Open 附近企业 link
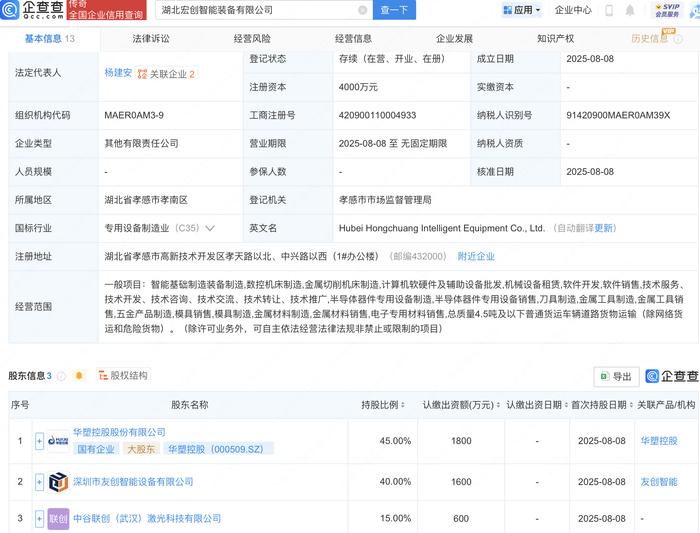 pos(476,256)
